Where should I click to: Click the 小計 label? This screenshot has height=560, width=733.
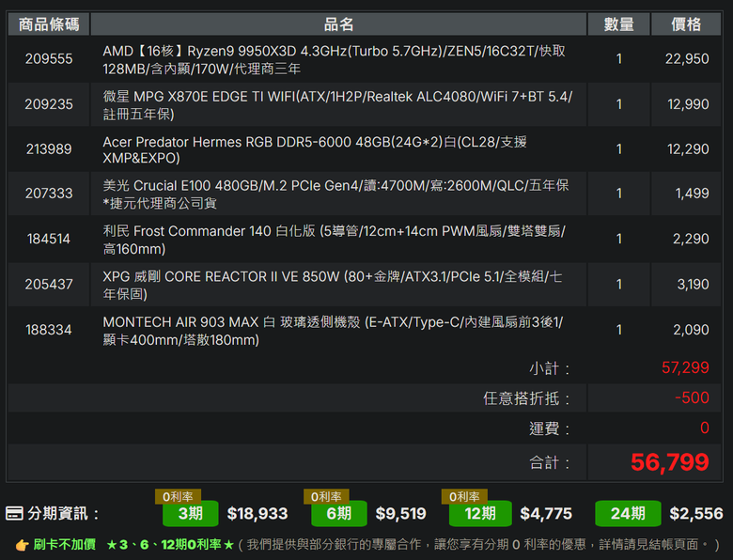point(550,368)
